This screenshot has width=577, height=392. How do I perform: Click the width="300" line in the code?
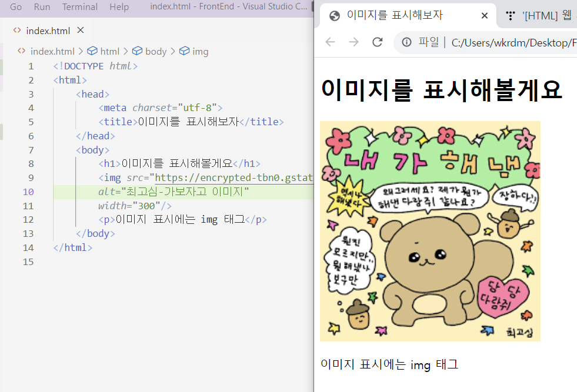point(135,206)
